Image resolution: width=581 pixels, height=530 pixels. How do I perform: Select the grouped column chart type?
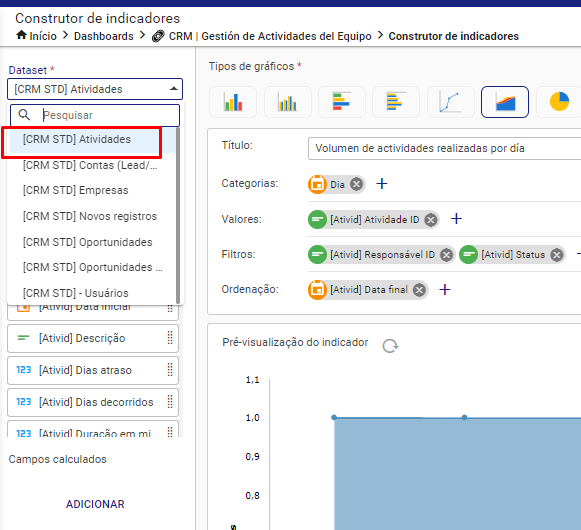tap(288, 102)
